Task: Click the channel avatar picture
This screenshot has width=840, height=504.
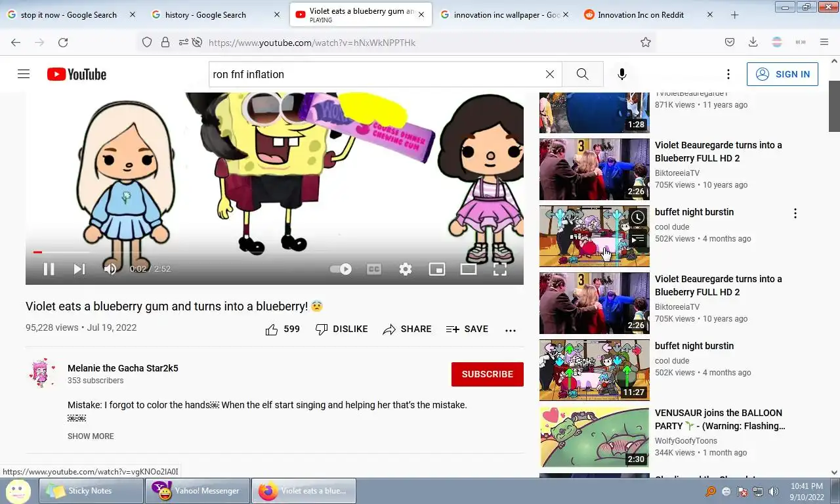Action: coord(41,373)
